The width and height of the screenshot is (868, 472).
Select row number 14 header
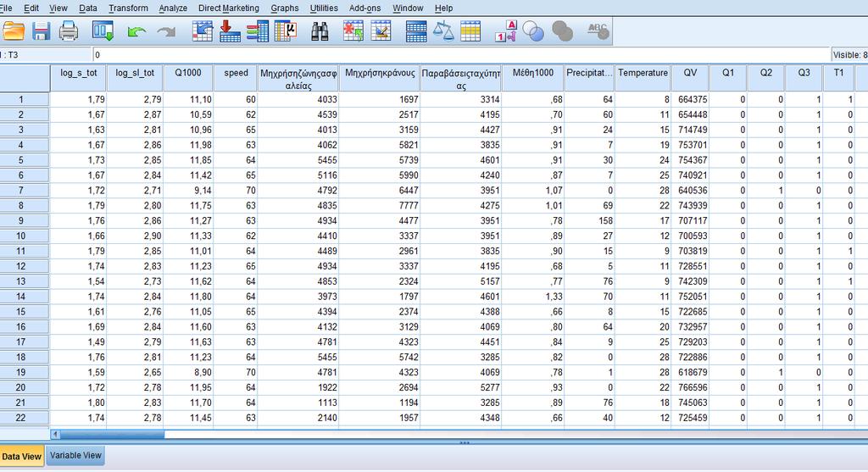[25, 297]
